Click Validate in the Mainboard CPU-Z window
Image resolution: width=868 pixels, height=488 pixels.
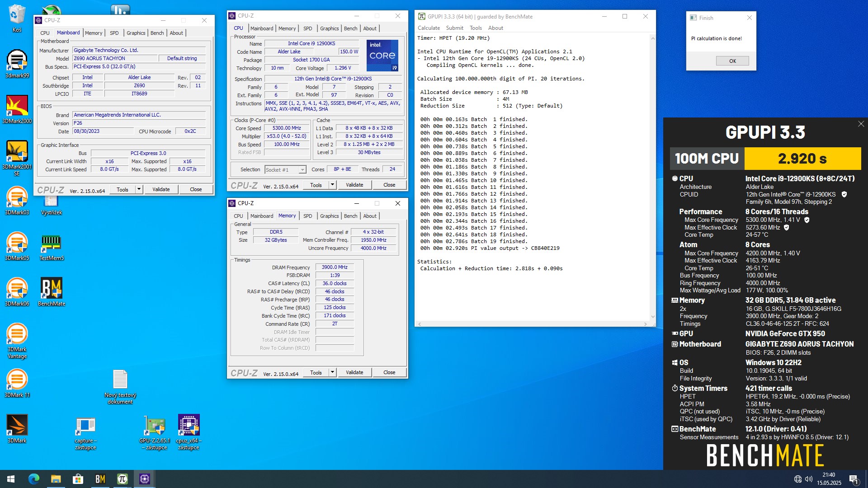point(161,189)
